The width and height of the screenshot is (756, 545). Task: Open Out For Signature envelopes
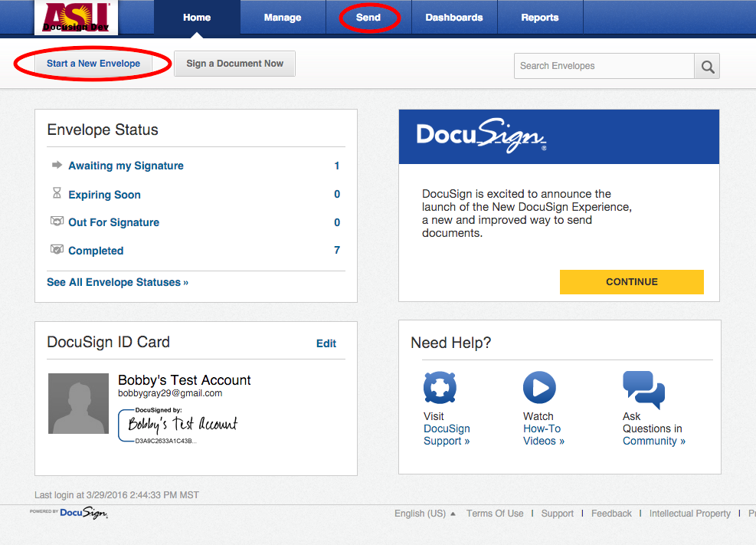pos(114,222)
